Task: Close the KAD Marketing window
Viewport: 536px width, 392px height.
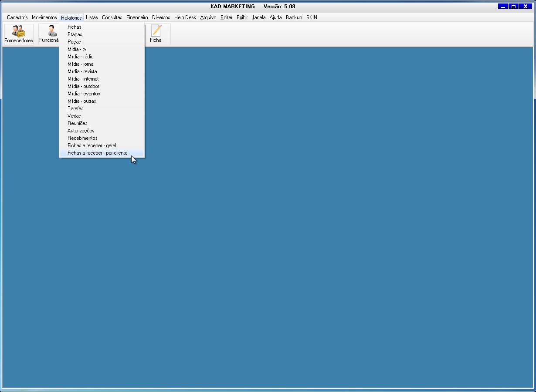Action: point(526,7)
